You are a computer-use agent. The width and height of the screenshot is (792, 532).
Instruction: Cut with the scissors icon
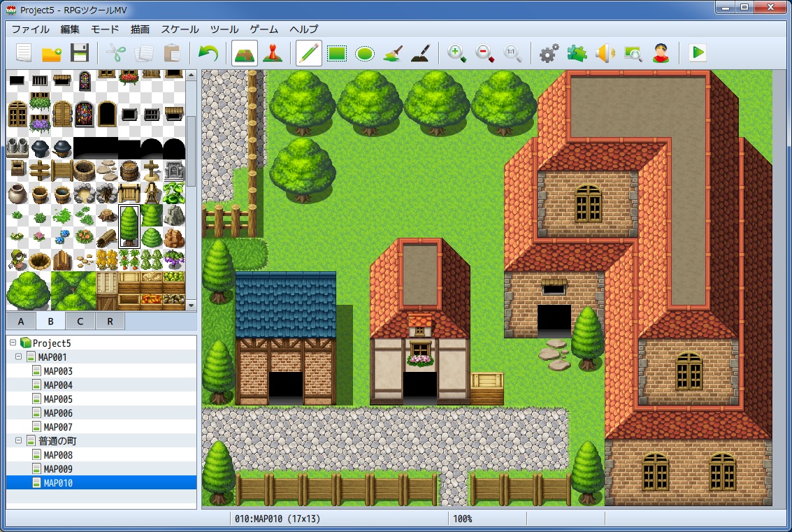tap(116, 52)
